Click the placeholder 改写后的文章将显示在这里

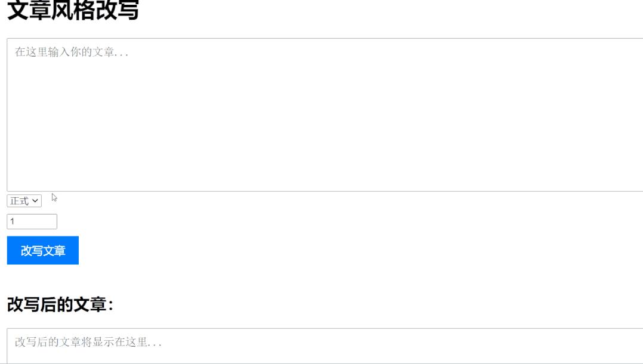(88, 343)
